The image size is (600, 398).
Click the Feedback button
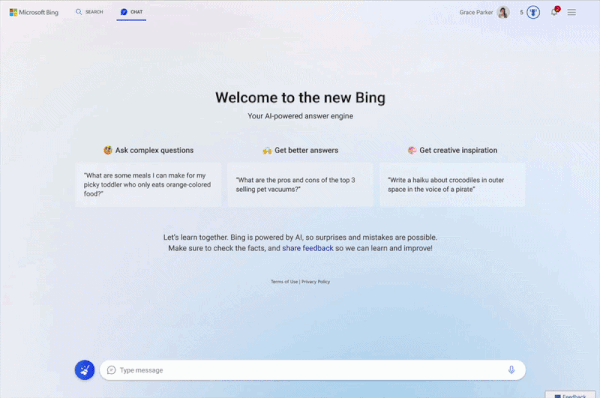(x=570, y=395)
